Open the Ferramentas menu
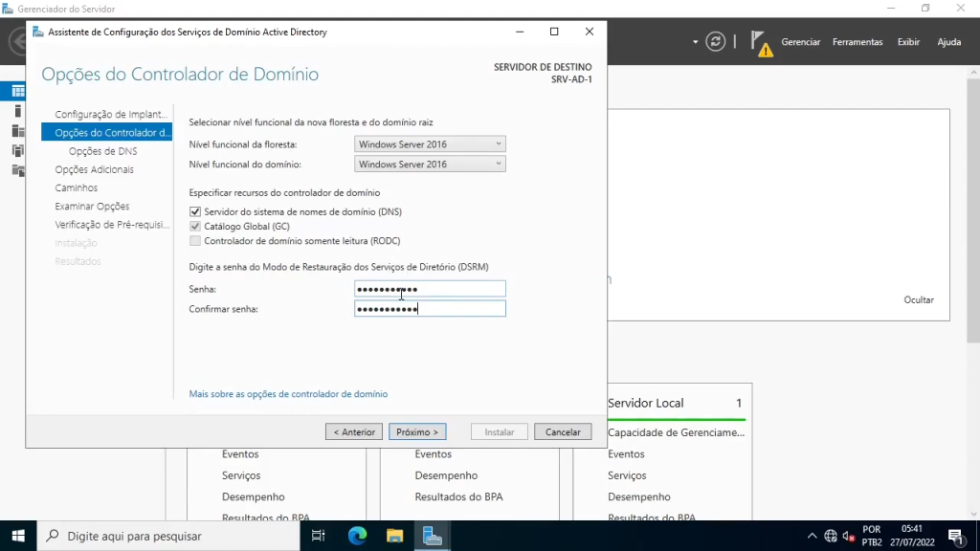The image size is (980, 551). tap(857, 42)
